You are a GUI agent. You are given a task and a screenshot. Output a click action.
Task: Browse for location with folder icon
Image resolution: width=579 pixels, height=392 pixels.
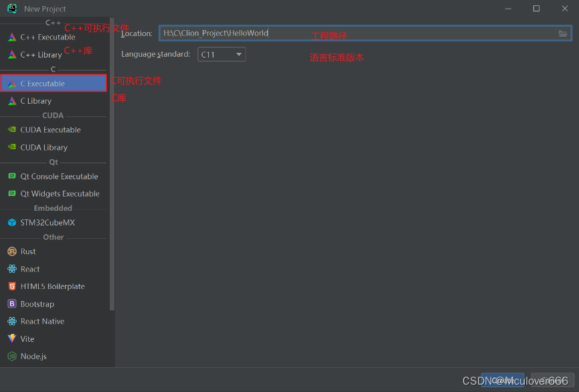[563, 33]
